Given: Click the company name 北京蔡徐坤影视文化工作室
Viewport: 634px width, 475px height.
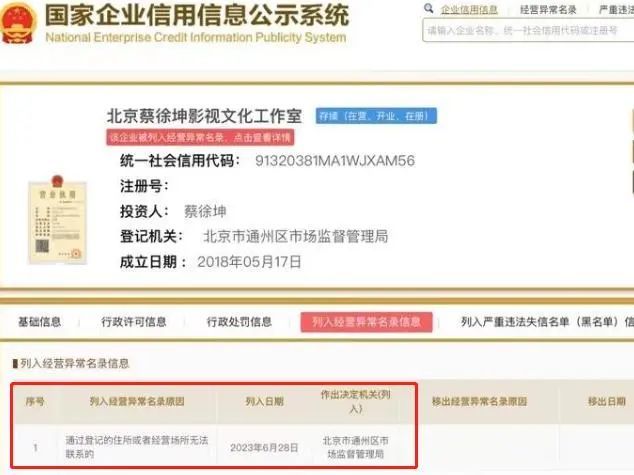Looking at the screenshot, I should click(204, 116).
